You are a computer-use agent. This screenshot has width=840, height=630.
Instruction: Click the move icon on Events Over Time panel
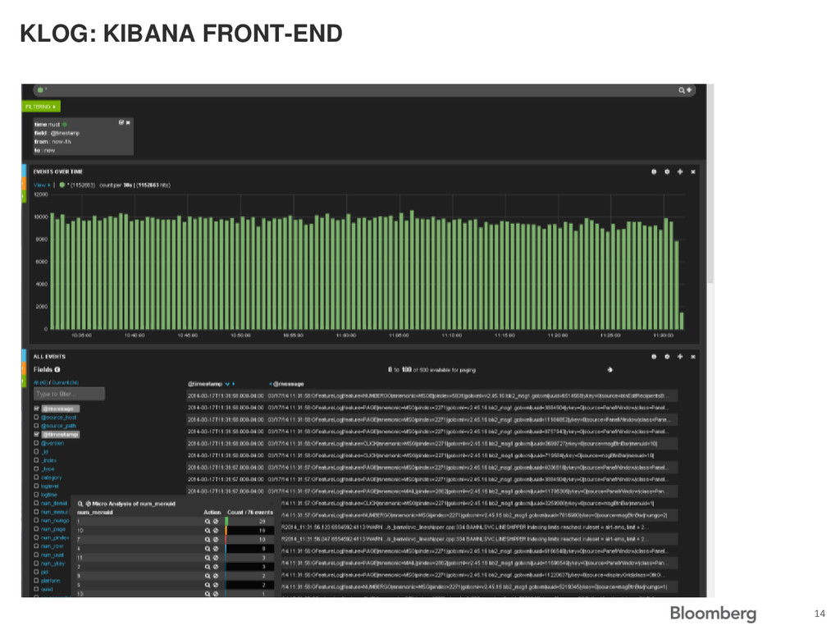pos(680,172)
